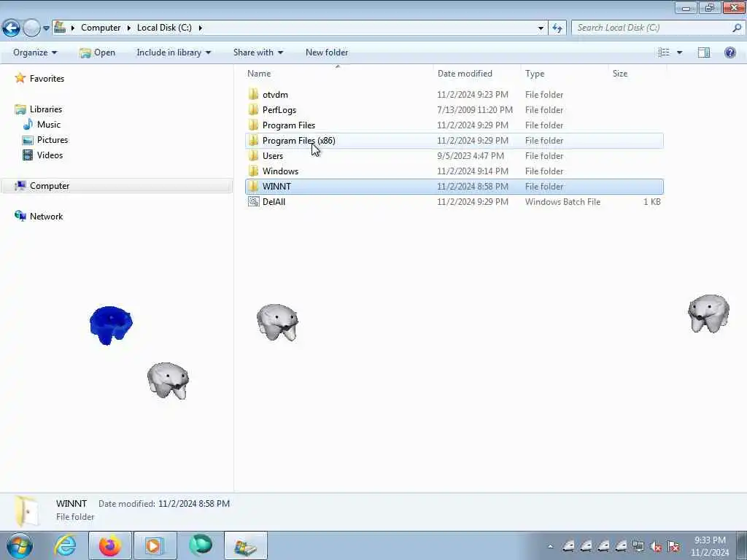Click the Windows Start orb
747x560 pixels.
click(20, 545)
